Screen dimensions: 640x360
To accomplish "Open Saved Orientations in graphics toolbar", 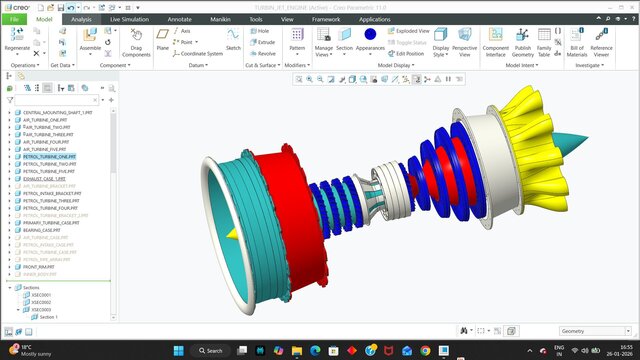I will click(363, 79).
